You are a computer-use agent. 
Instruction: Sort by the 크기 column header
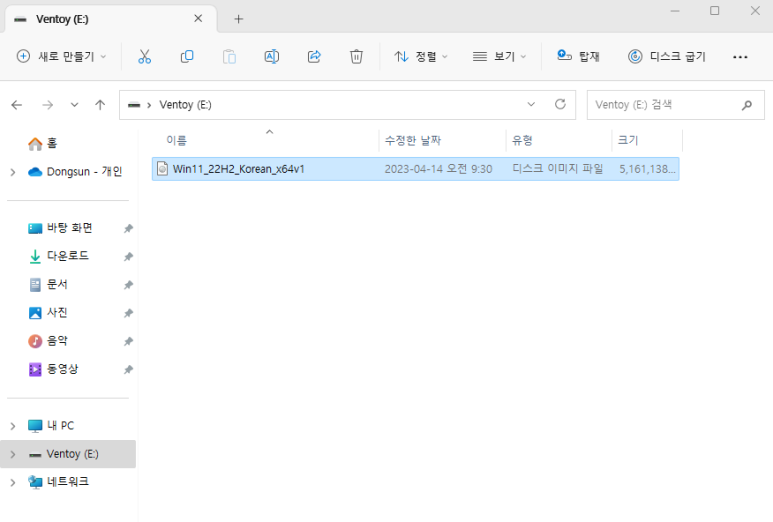pyautogui.click(x=647, y=140)
